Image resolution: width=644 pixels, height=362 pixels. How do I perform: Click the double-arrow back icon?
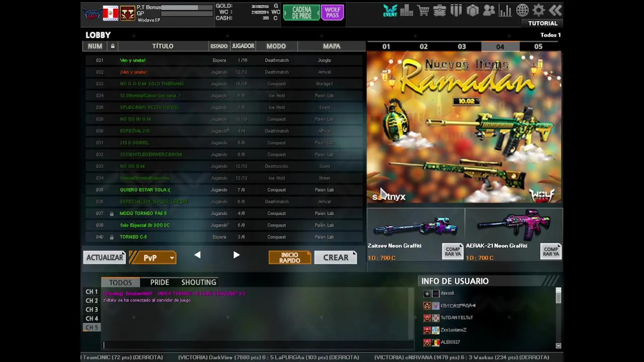[x=555, y=11]
